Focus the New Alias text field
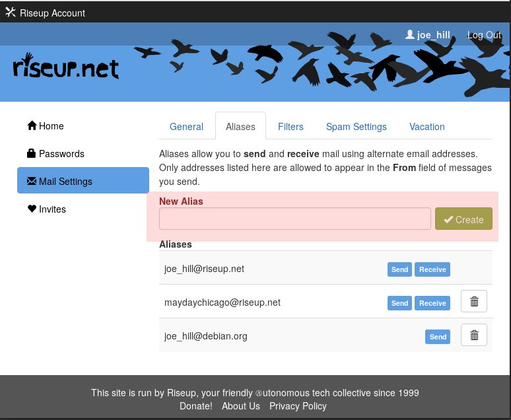The height and width of the screenshot is (420, 511). [x=294, y=219]
